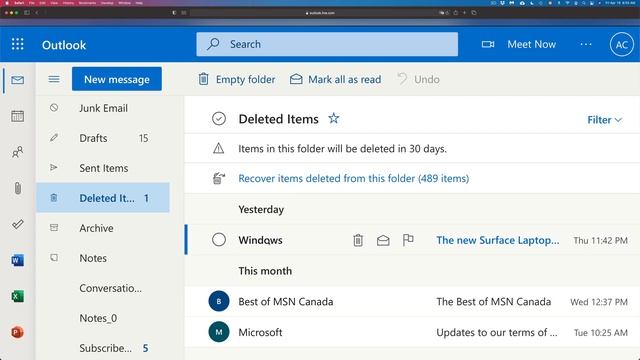The width and height of the screenshot is (640, 360).
Task: Open Archive folder
Action: tap(103, 228)
